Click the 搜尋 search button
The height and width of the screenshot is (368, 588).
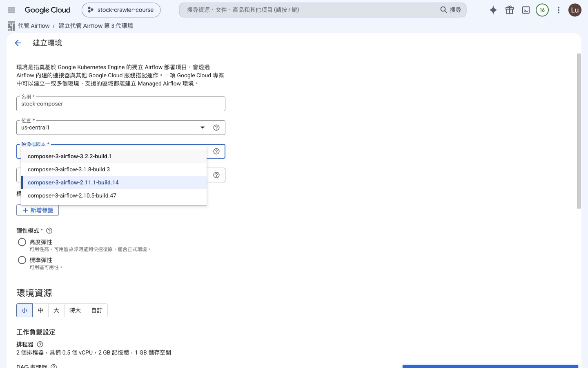point(451,10)
